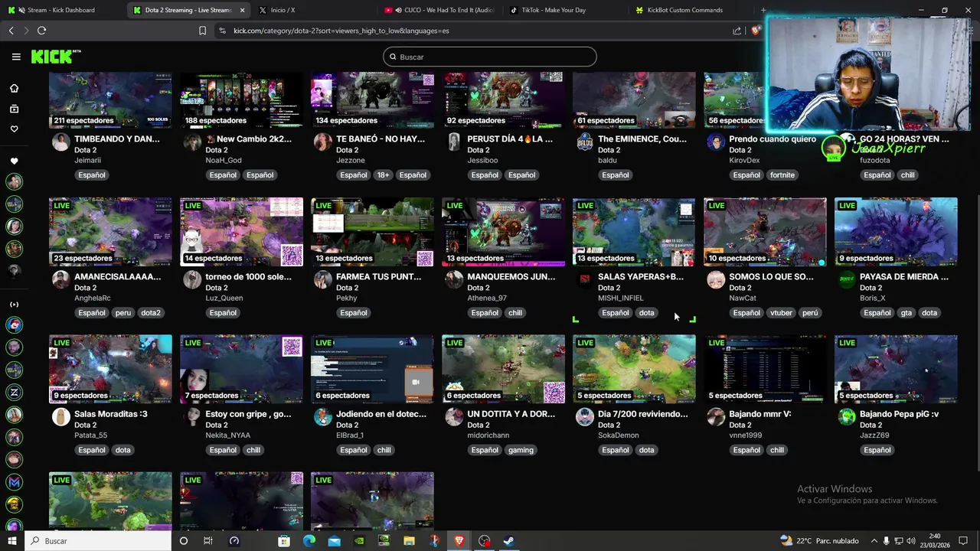The width and height of the screenshot is (980, 551).
Task: Click the share icon in address bar
Action: pyautogui.click(x=737, y=31)
